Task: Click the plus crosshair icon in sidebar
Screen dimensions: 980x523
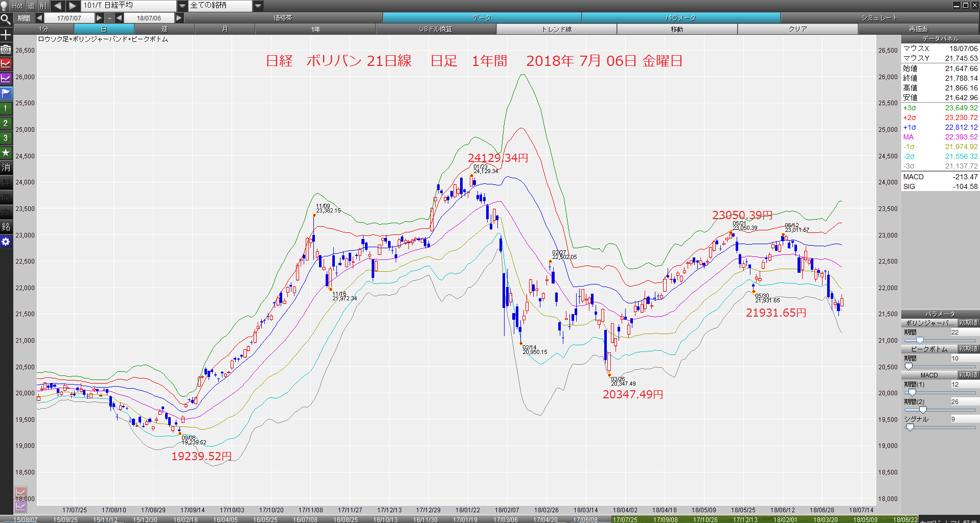Action: pos(6,35)
